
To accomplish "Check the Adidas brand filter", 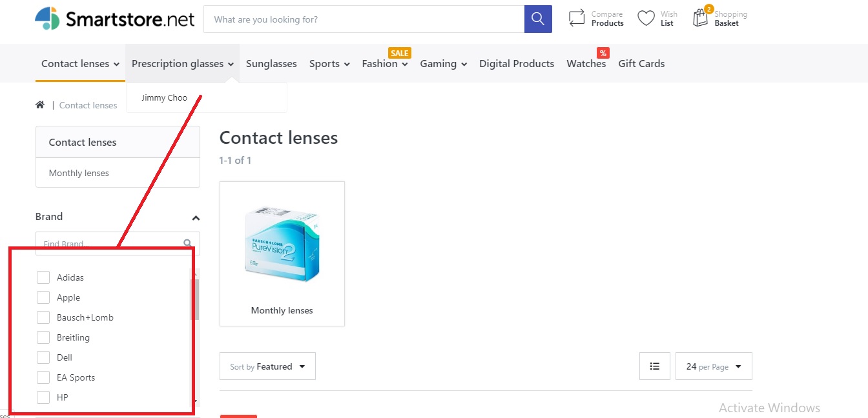I will tap(43, 277).
